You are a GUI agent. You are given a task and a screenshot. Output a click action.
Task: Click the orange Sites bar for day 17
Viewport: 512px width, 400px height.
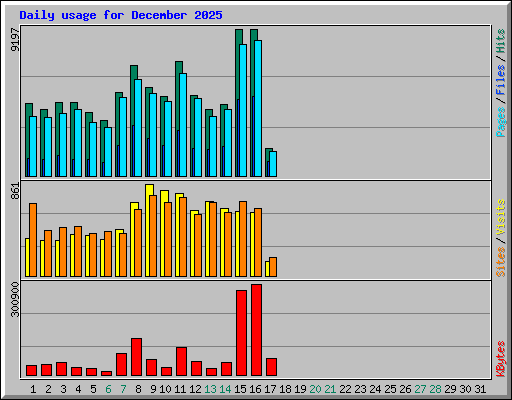273,267
